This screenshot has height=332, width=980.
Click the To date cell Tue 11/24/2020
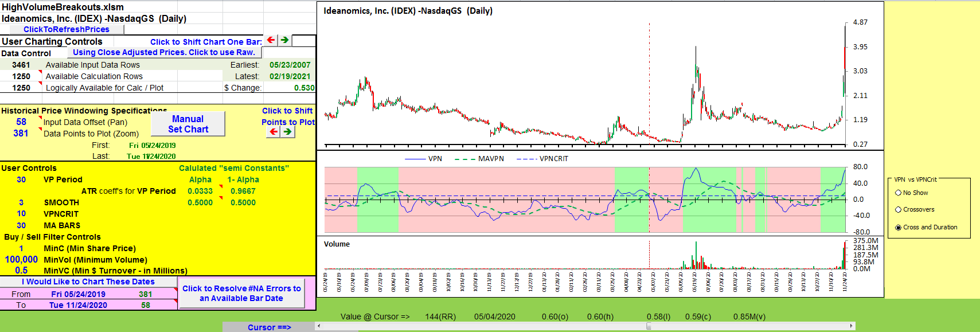tap(78, 305)
